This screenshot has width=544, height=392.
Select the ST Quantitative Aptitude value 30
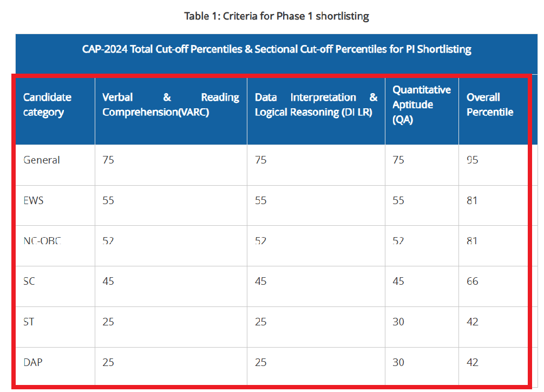[398, 322]
